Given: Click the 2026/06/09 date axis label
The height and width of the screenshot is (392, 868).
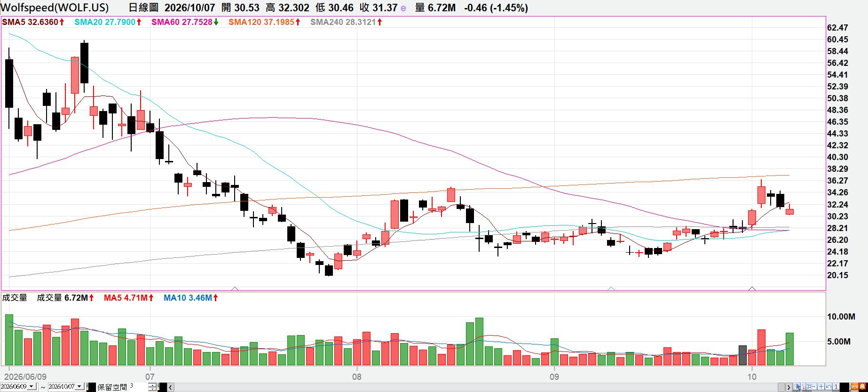Looking at the screenshot, I should (25, 377).
